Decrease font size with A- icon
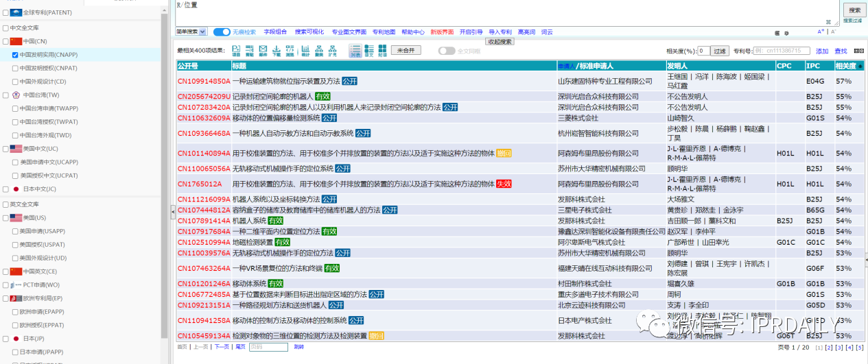Image resolution: width=868 pixels, height=364 pixels. (834, 32)
